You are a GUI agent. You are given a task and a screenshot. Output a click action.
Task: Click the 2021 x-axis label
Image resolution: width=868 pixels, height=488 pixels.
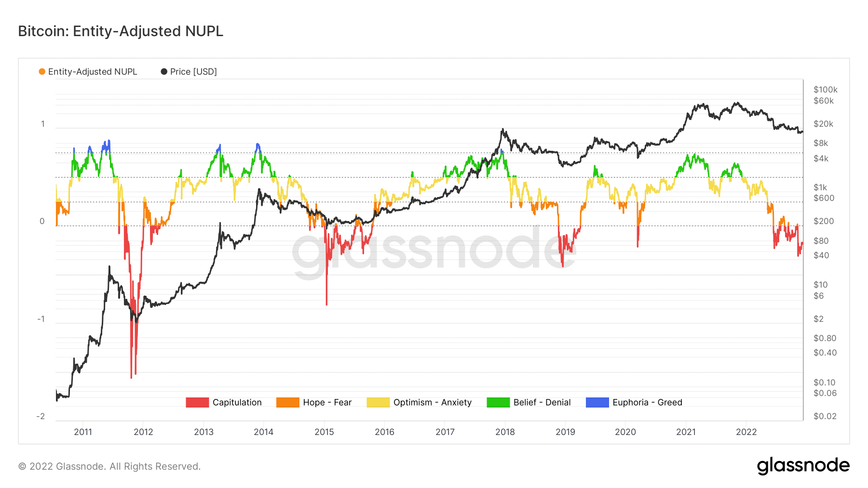tap(686, 432)
